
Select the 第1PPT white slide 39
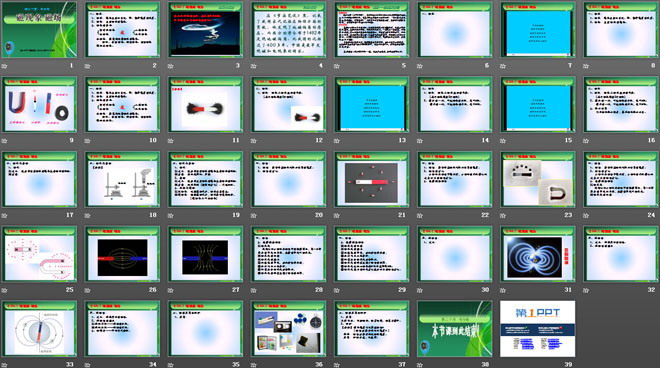pos(538,328)
